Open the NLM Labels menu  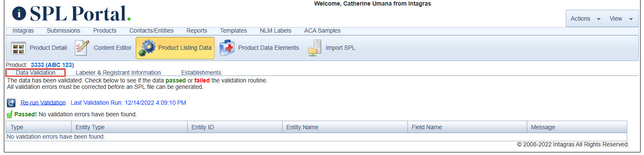[276, 30]
